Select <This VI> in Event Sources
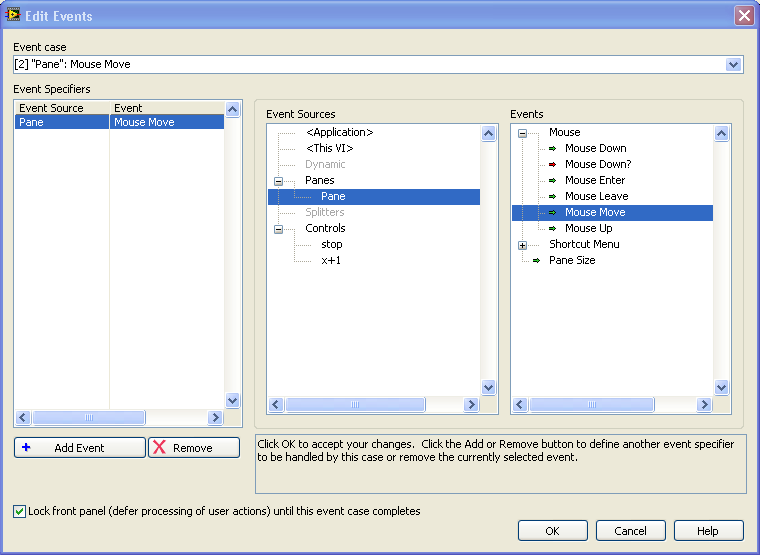 coord(330,148)
